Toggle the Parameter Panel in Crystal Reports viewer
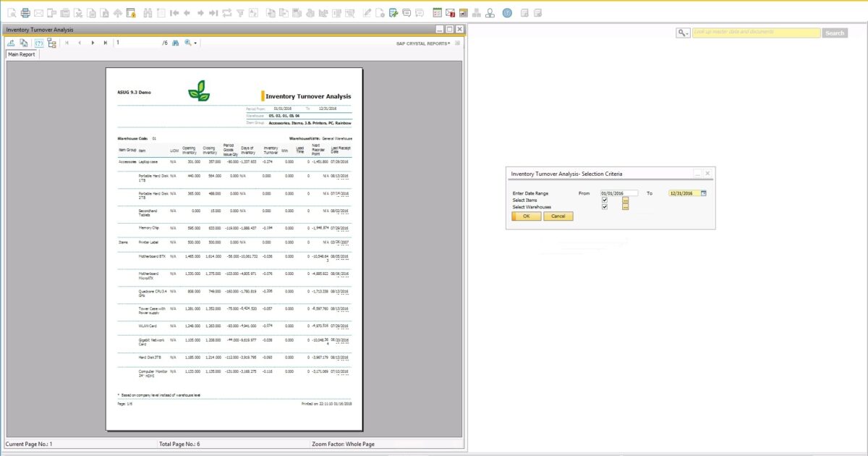The height and width of the screenshot is (456, 868). (38, 43)
